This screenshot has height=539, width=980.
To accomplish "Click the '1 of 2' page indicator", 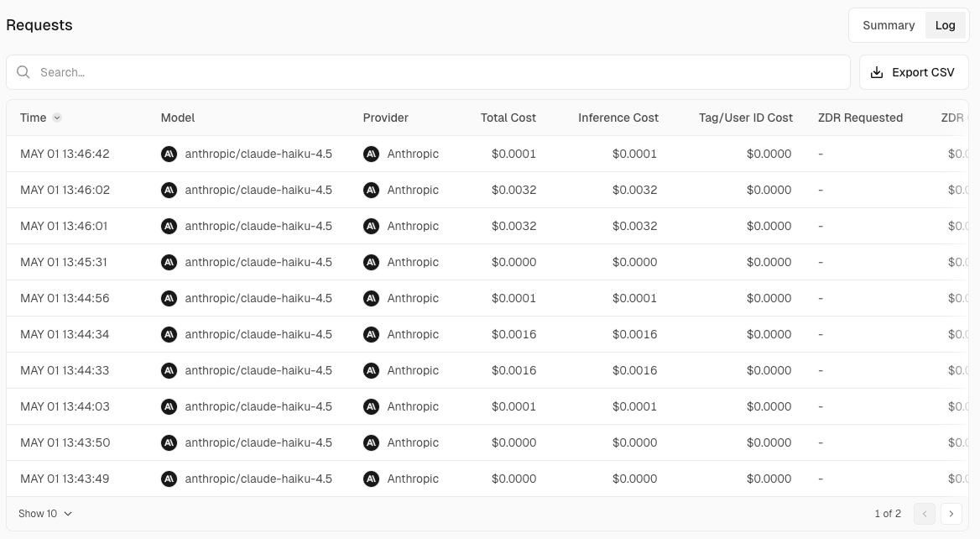I will pos(888,513).
